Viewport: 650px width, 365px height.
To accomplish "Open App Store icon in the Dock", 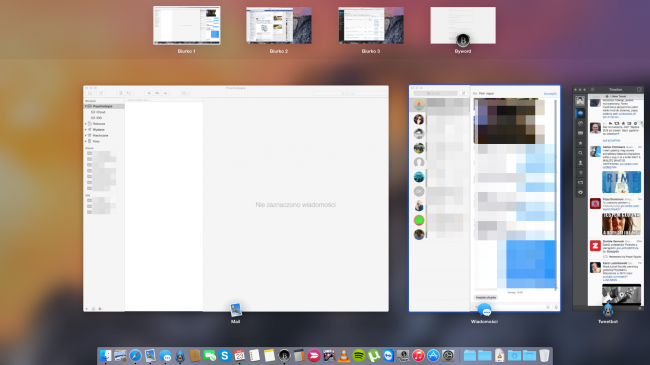I will point(433,355).
